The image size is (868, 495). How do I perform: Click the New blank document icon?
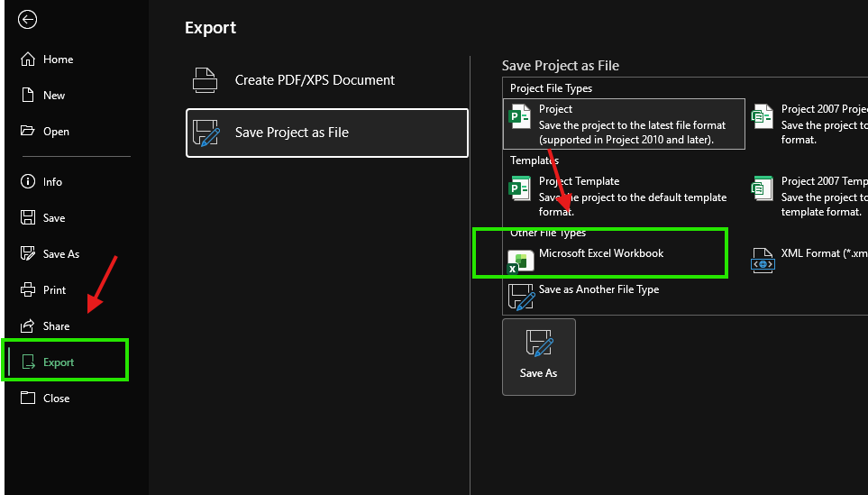(x=28, y=96)
